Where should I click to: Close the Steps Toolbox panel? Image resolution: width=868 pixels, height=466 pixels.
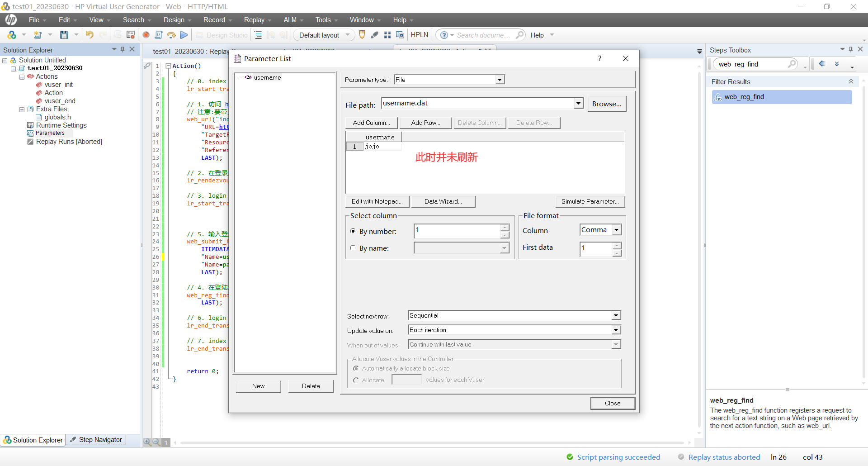click(x=860, y=49)
